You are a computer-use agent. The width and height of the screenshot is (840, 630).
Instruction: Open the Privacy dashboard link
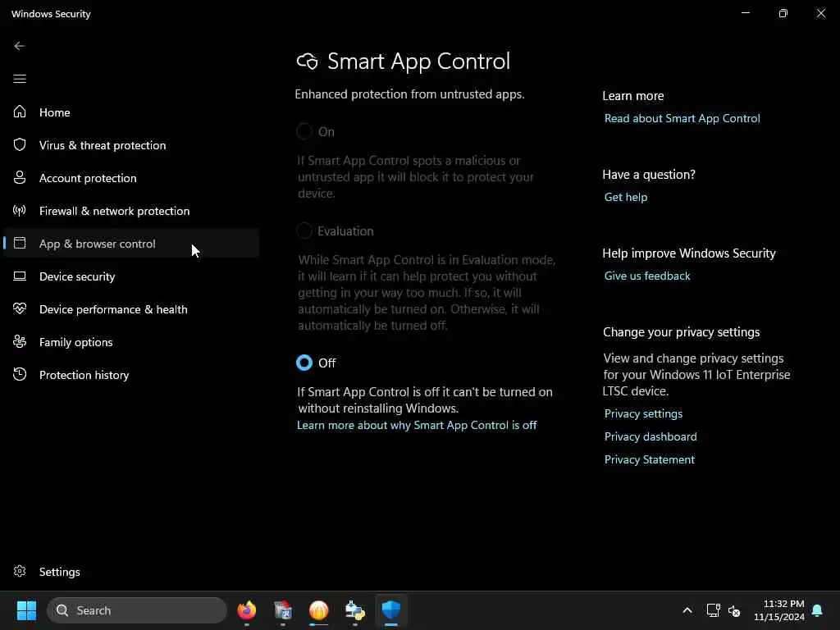coord(651,436)
